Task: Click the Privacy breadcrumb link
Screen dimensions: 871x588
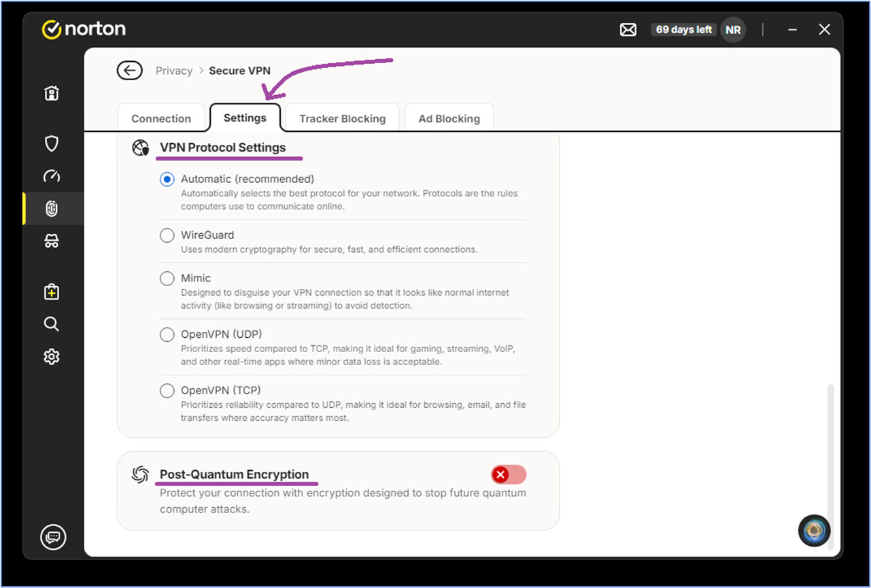Action: [x=174, y=71]
